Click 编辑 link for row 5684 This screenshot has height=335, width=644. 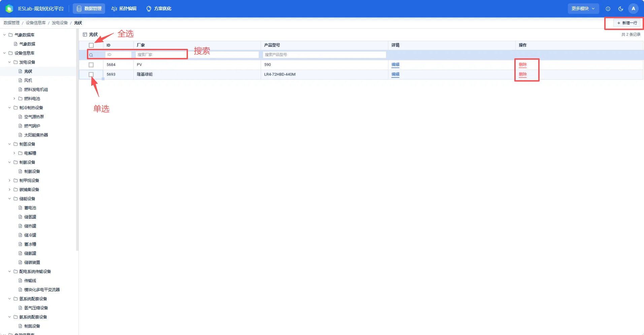point(395,65)
